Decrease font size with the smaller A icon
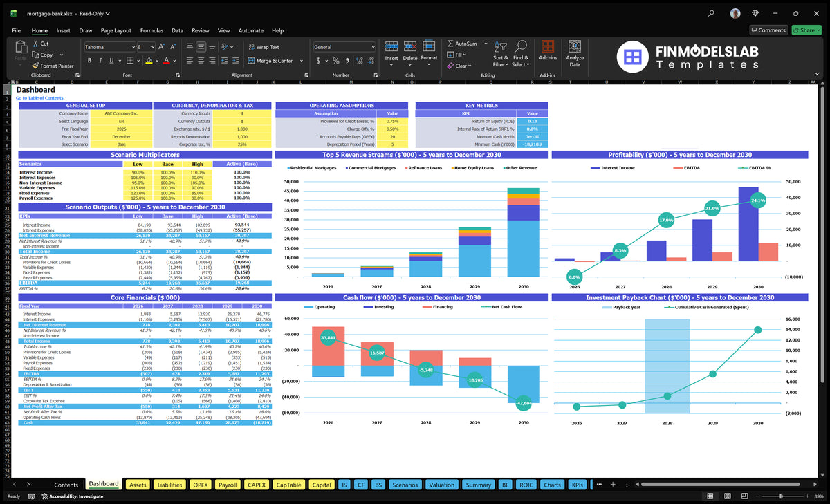Screen dimensions: 830x504 click(173, 47)
